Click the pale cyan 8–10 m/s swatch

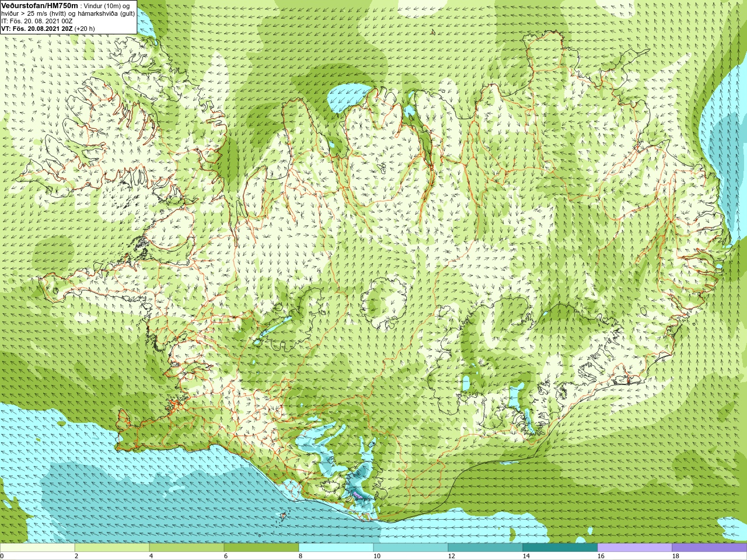(x=336, y=548)
